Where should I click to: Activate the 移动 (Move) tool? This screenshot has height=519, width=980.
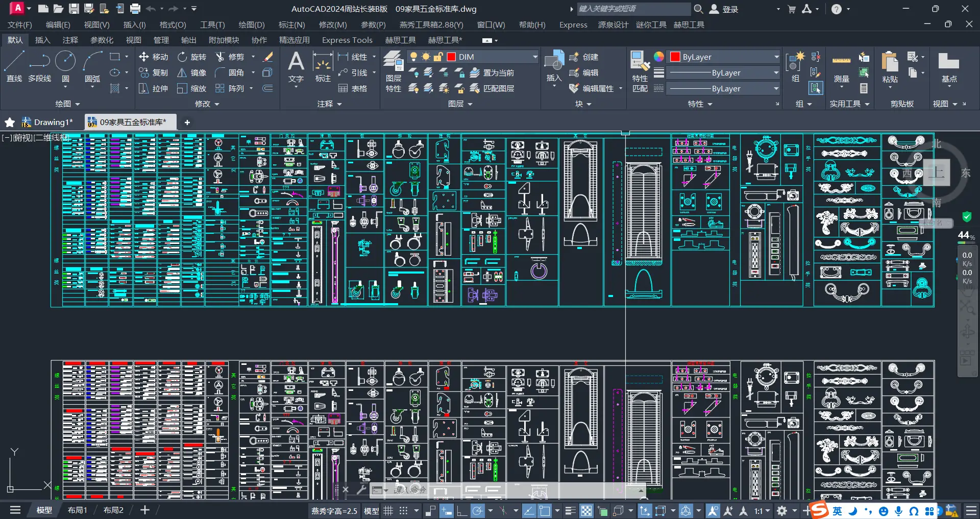pyautogui.click(x=154, y=57)
